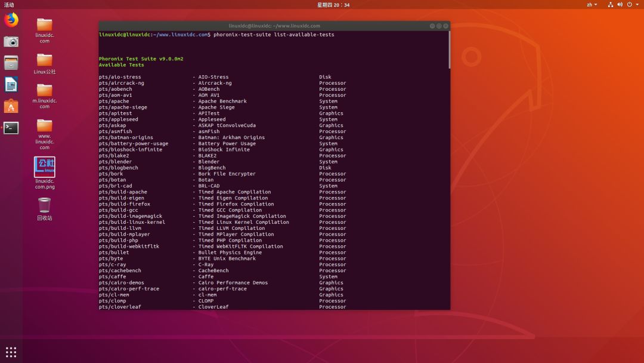Click the Available Tests heading

(121, 65)
